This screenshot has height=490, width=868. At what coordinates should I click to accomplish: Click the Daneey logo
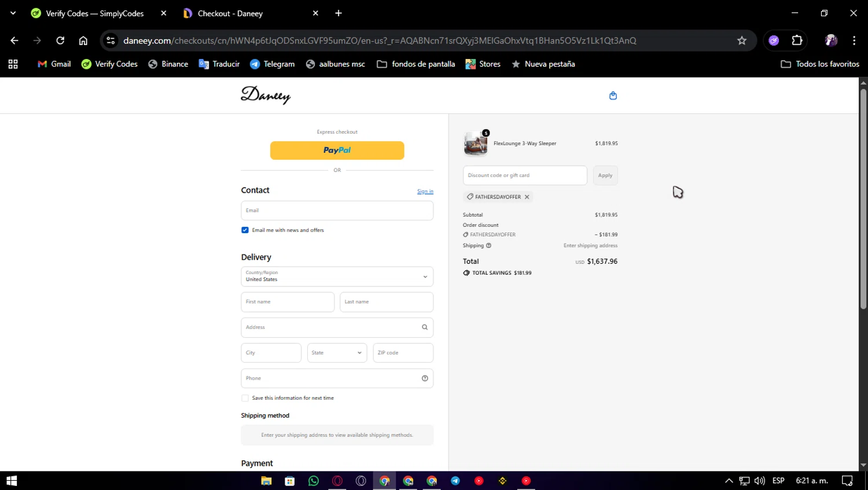click(x=266, y=95)
